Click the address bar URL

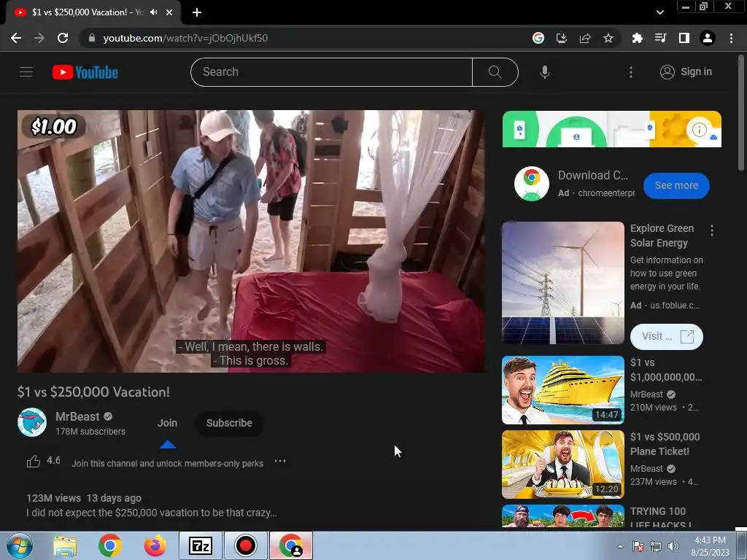[x=185, y=38]
